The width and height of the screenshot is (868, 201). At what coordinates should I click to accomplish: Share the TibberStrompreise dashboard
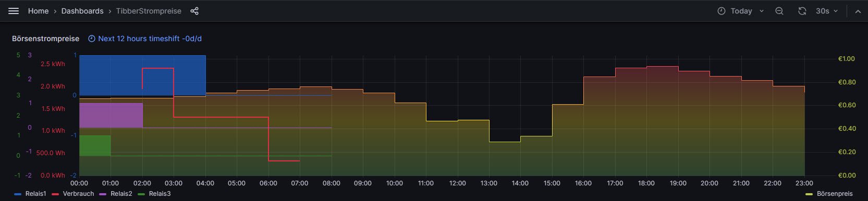(x=194, y=11)
